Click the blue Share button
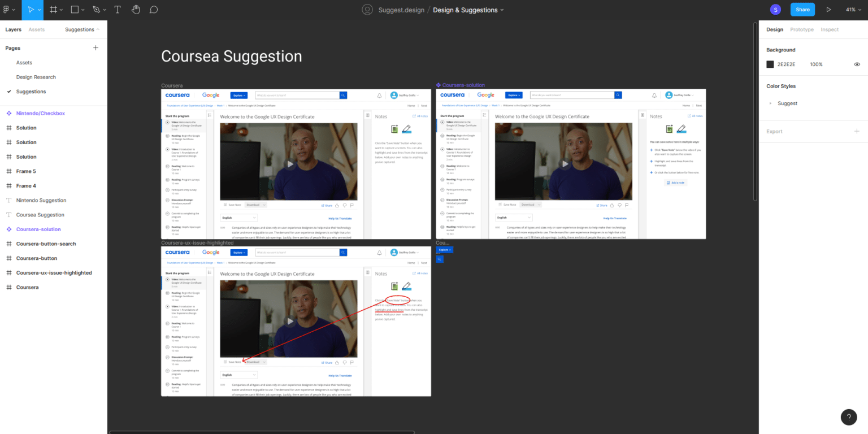The height and width of the screenshot is (434, 868). pyautogui.click(x=802, y=10)
